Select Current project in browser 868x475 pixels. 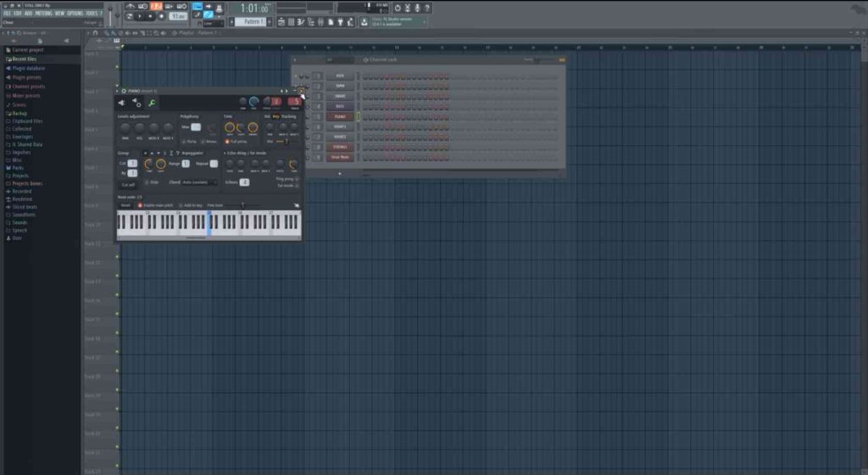click(27, 50)
